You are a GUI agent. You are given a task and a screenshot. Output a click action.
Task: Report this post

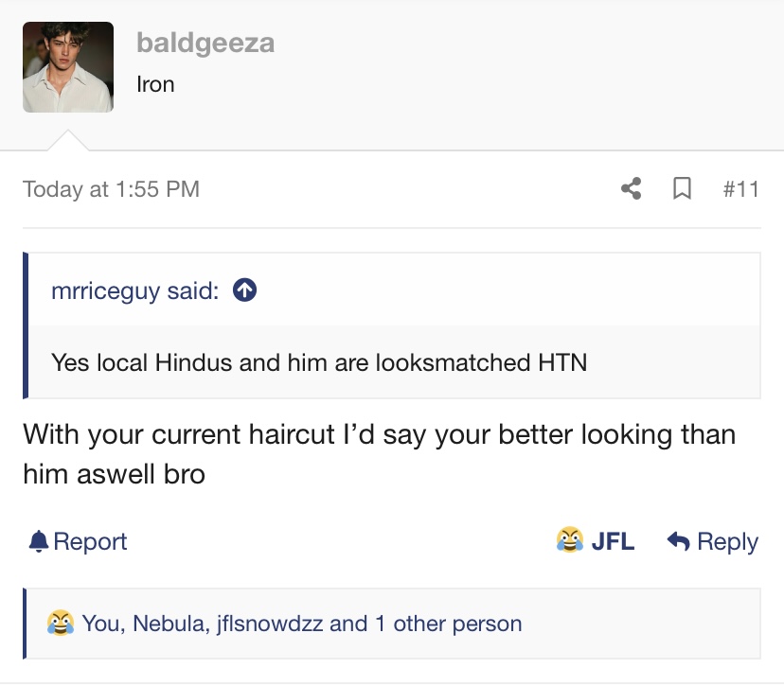[x=90, y=541]
